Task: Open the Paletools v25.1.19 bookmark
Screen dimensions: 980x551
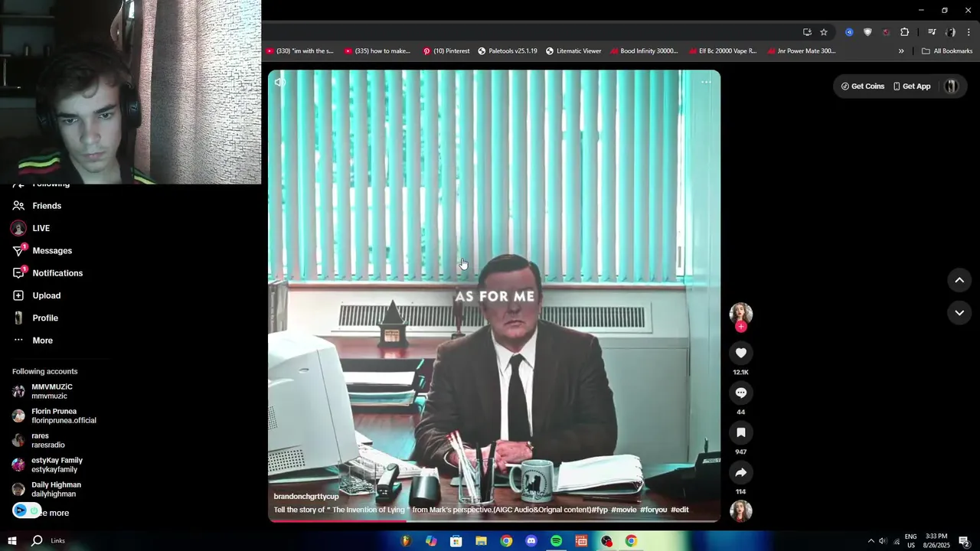Action: pos(508,51)
